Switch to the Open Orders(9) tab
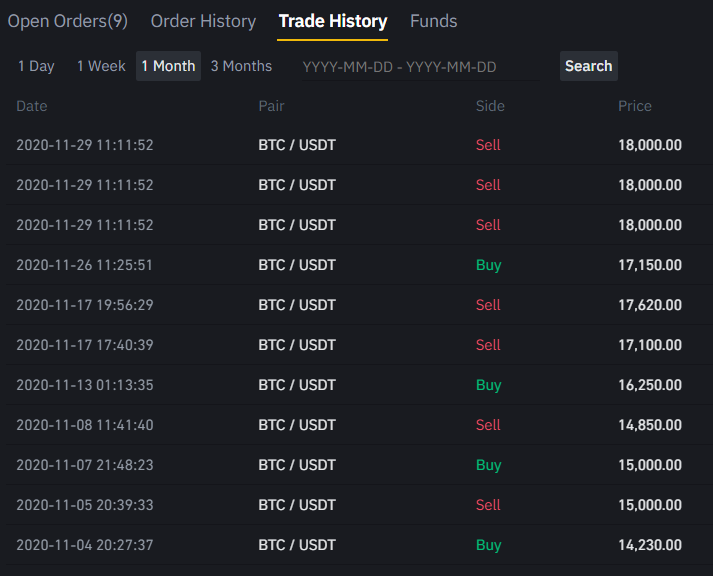The image size is (713, 576). click(68, 21)
